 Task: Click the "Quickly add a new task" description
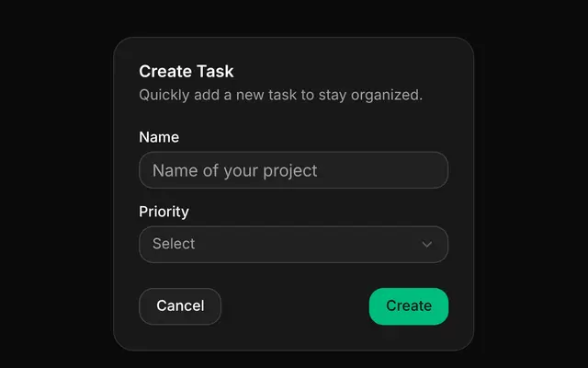coord(281,95)
